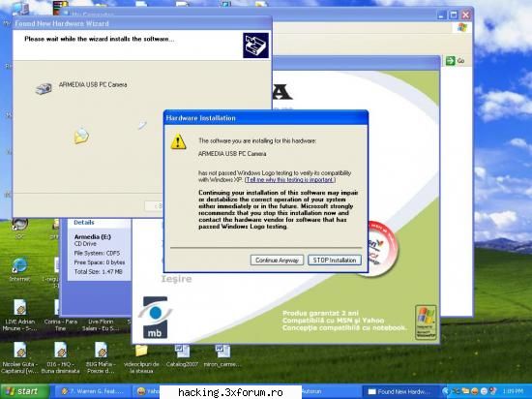Click 'Free Space: 0 bytes' in Details pane
The height and width of the screenshot is (399, 532).
pos(100,262)
